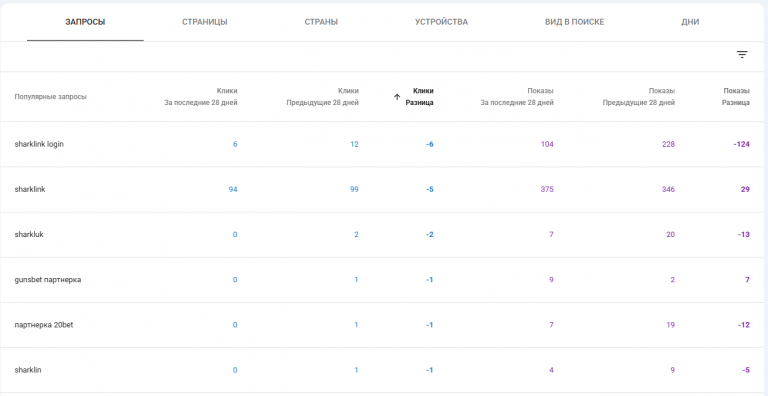Sort by Показы Разница column header
The image size is (768, 396).
point(736,97)
